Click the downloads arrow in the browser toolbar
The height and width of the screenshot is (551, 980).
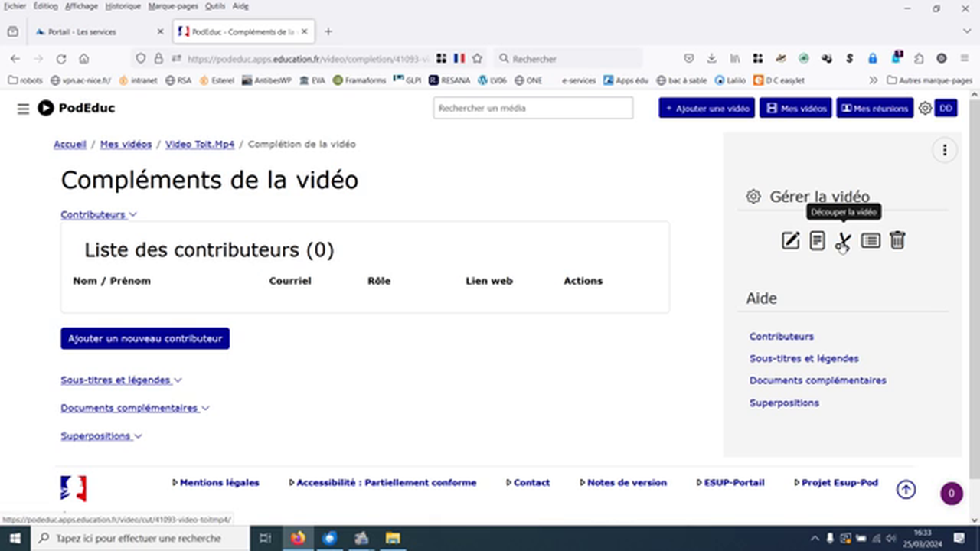pyautogui.click(x=711, y=58)
